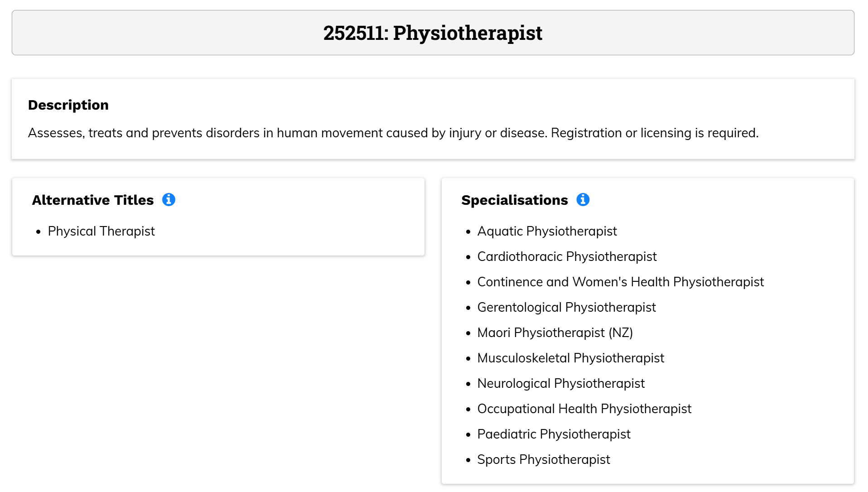Image resolution: width=868 pixels, height=492 pixels.
Task: Click the info icon beside Alternative Titles
Action: tap(169, 200)
